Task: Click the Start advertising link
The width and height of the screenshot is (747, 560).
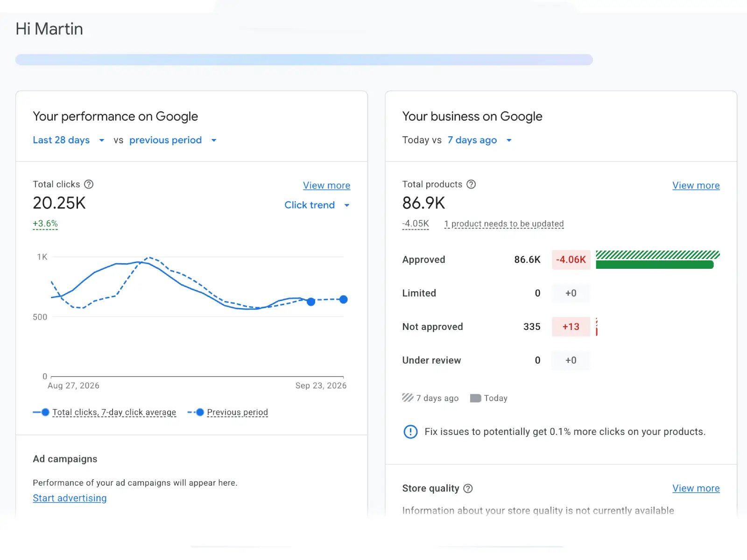Action: point(70,498)
